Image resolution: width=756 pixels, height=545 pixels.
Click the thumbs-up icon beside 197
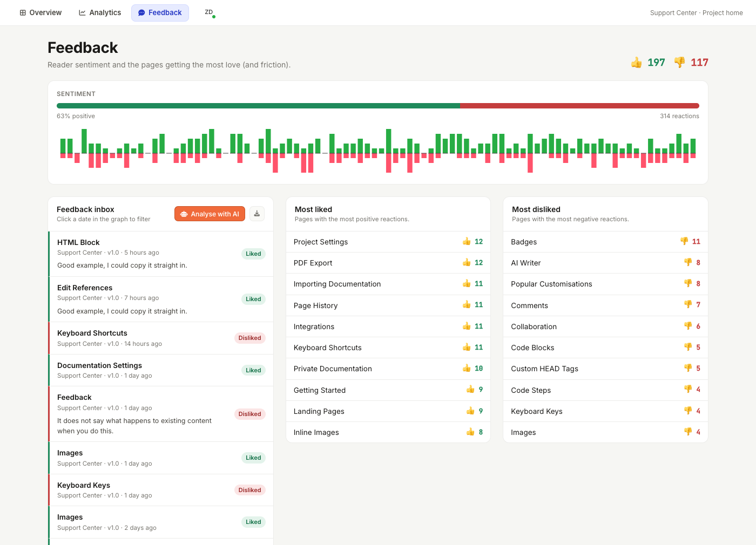coord(637,63)
